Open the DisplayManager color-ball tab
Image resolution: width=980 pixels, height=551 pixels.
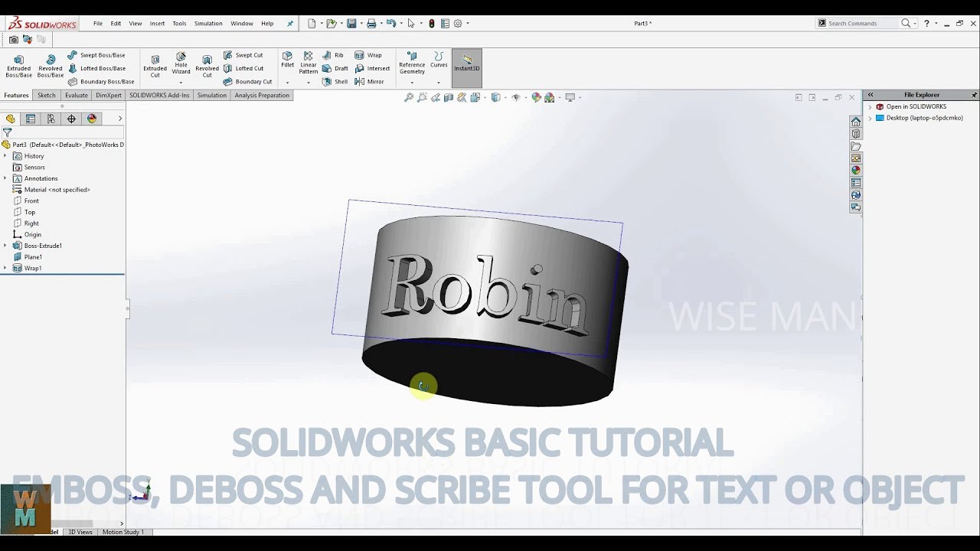(x=92, y=119)
